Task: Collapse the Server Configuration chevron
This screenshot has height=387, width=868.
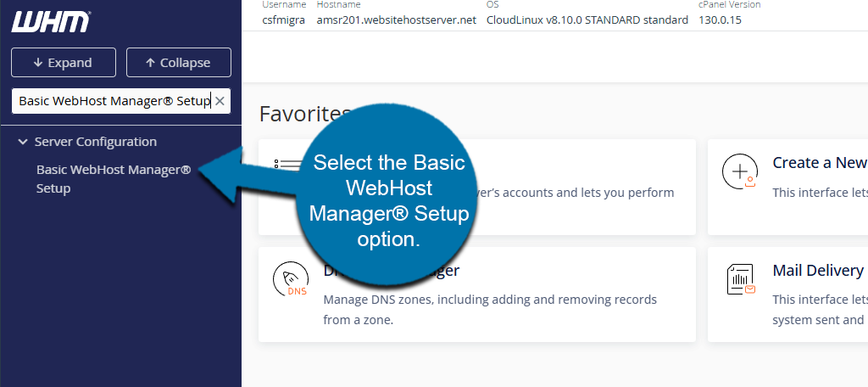Action: 23,142
